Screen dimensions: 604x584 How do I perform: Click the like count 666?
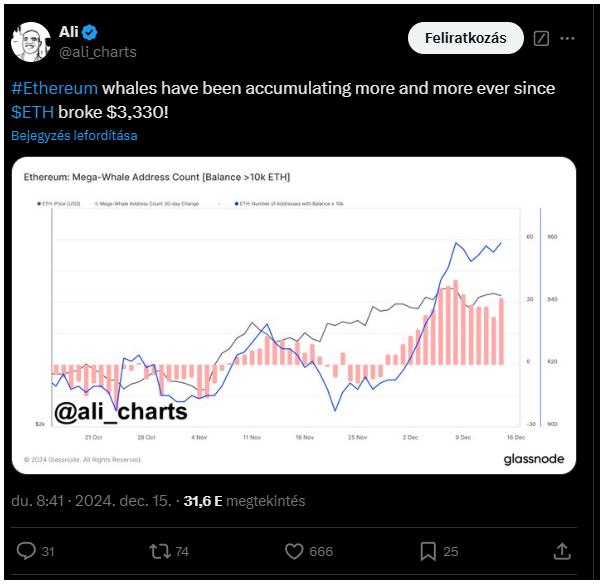[321, 552]
